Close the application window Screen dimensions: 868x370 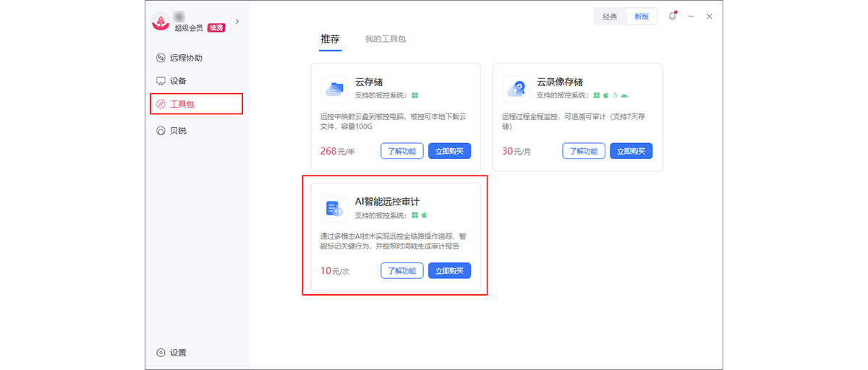point(710,16)
